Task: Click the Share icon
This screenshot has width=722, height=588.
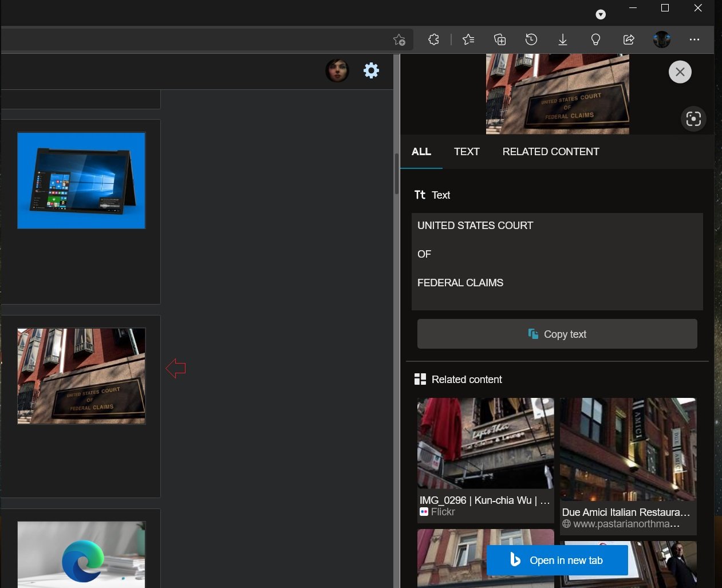Action: (x=629, y=40)
